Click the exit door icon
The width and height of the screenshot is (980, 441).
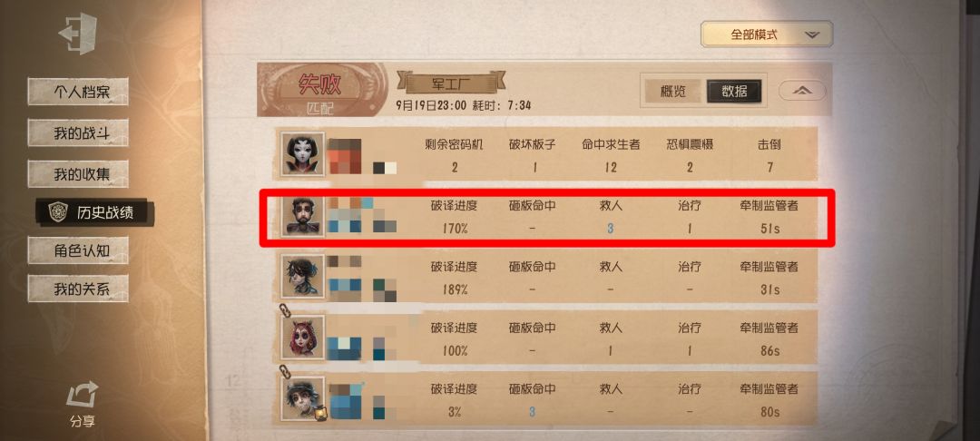77,33
